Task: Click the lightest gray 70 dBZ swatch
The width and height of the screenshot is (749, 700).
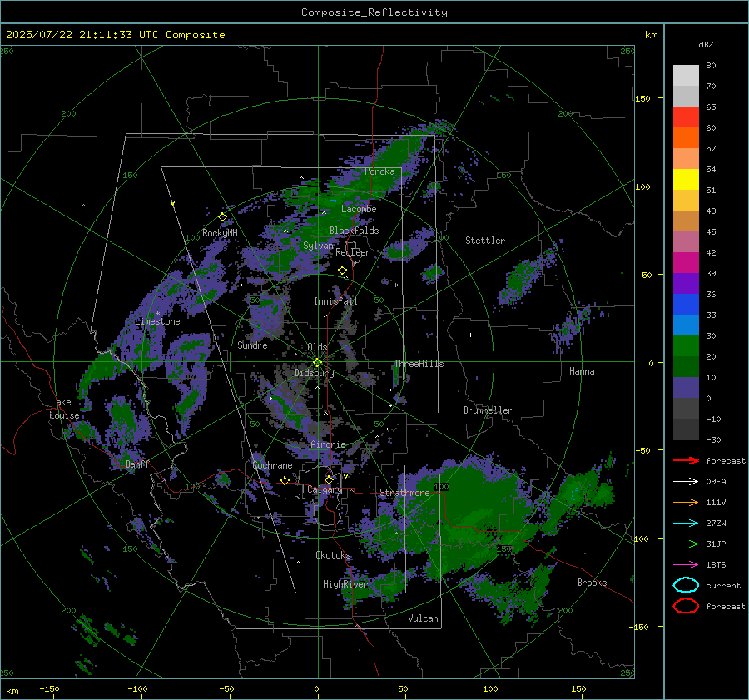Action: tap(686, 76)
